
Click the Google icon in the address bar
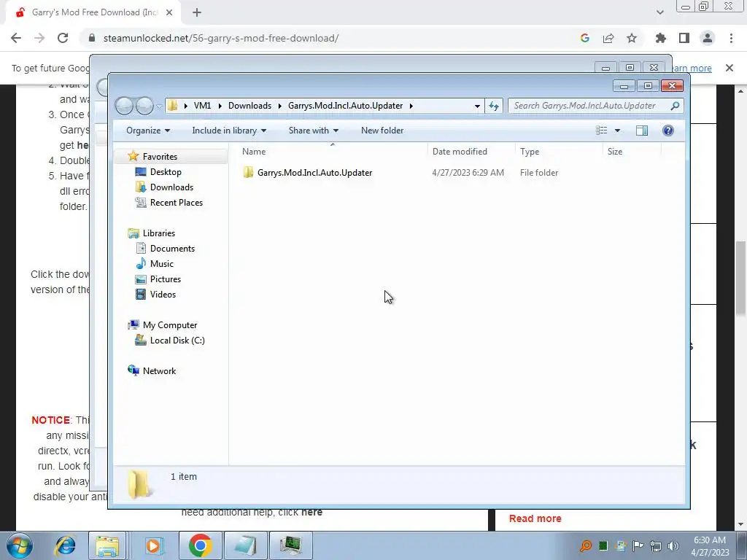(585, 38)
